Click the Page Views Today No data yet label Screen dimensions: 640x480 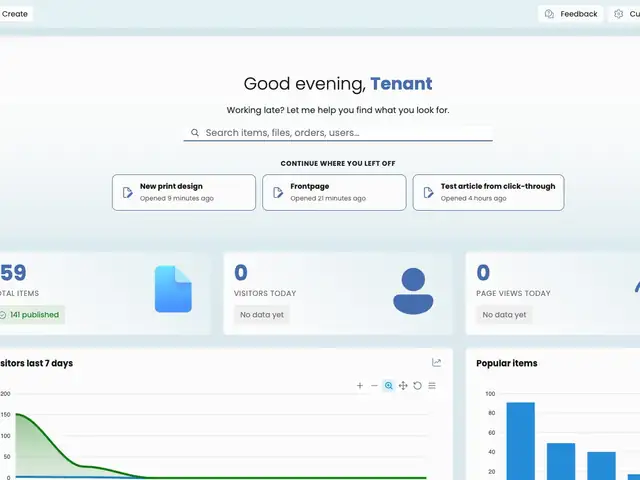tap(504, 315)
